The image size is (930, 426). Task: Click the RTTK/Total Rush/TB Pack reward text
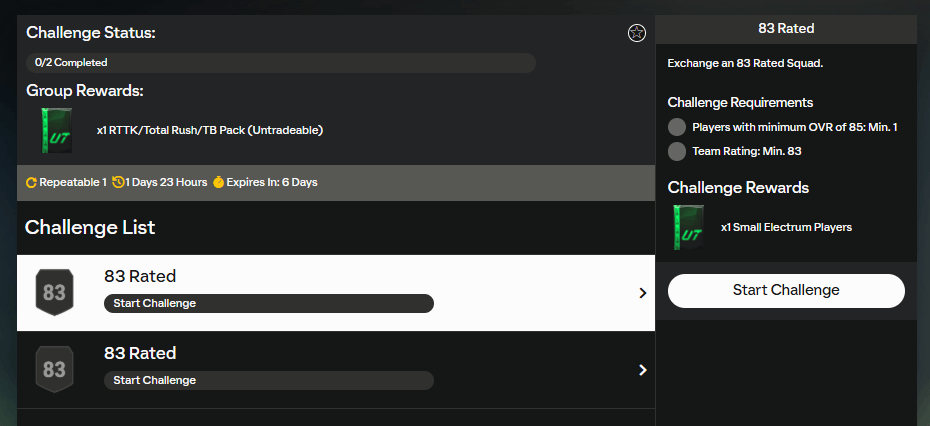click(210, 131)
